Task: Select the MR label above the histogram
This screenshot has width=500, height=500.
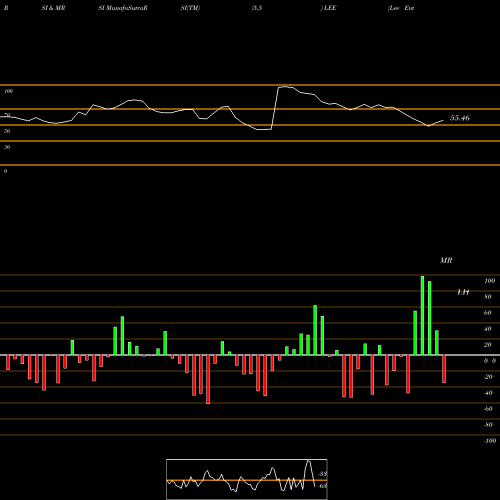Action: (x=446, y=260)
